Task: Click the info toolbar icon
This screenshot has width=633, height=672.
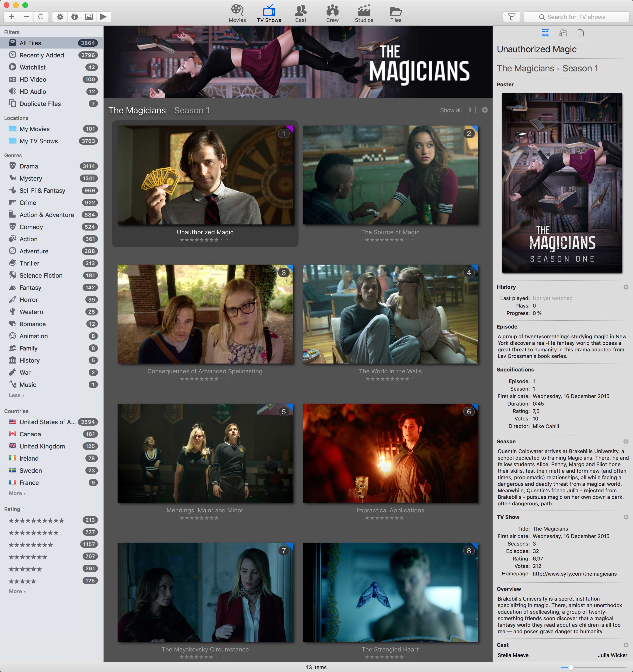Action: coord(74,17)
